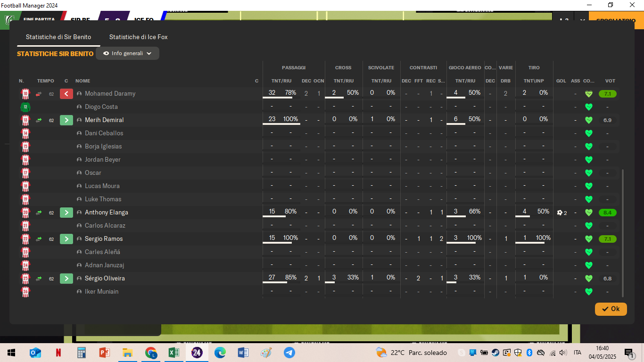Click the person icon beside Iker Muniain
This screenshot has height=362, width=644.
click(x=79, y=292)
